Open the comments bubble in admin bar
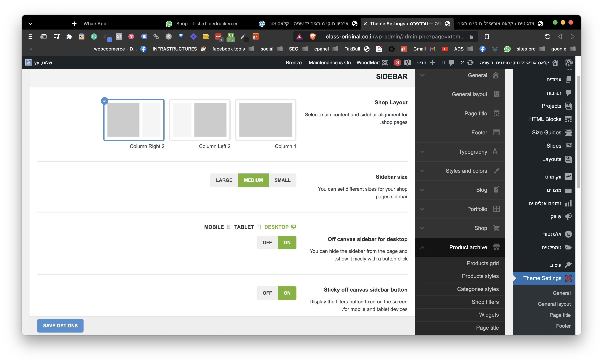 coord(451,63)
